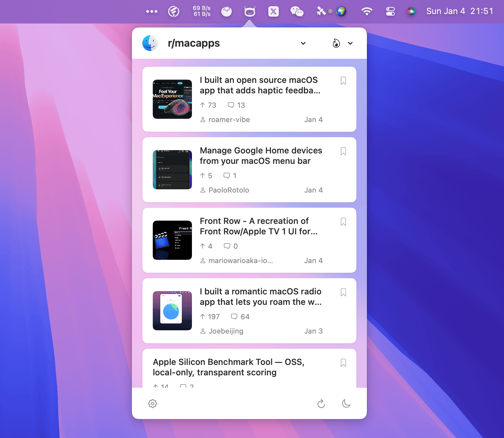Click the Wi-Fi menu bar item

coord(367,12)
